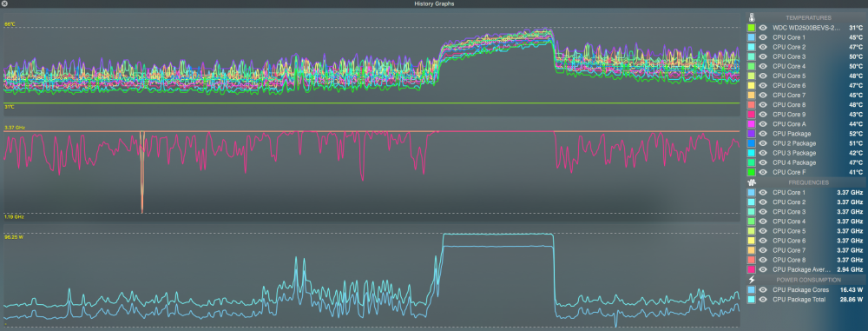Click the lightning bolt icon beside Power Consumption
Viewport: 868px width, 331px height.
pos(751,280)
